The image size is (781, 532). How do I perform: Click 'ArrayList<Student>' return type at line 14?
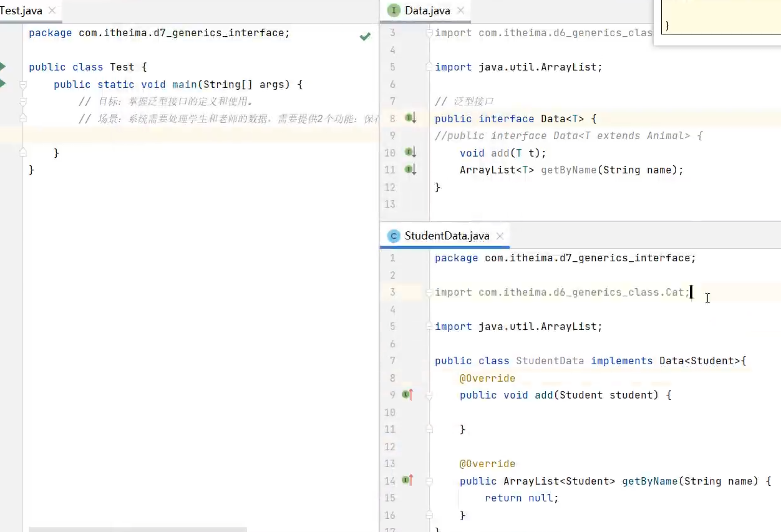[x=559, y=481]
